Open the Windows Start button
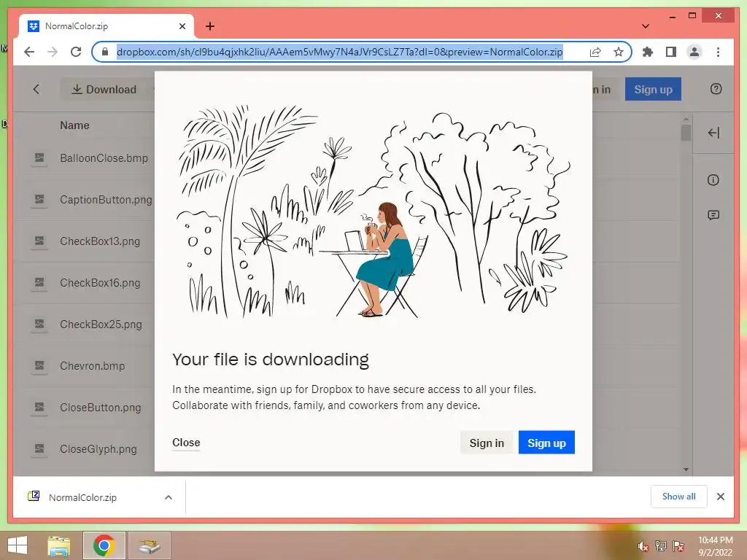This screenshot has height=560, width=747. point(18,545)
